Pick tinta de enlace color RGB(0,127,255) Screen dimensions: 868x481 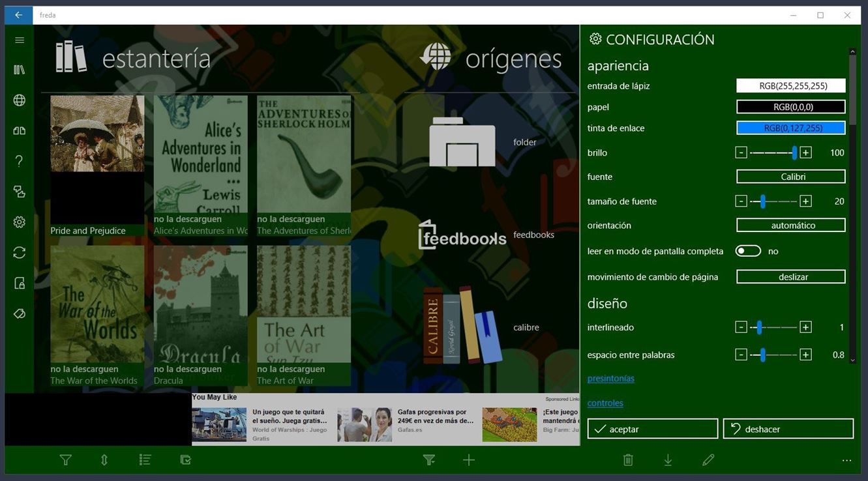click(791, 128)
